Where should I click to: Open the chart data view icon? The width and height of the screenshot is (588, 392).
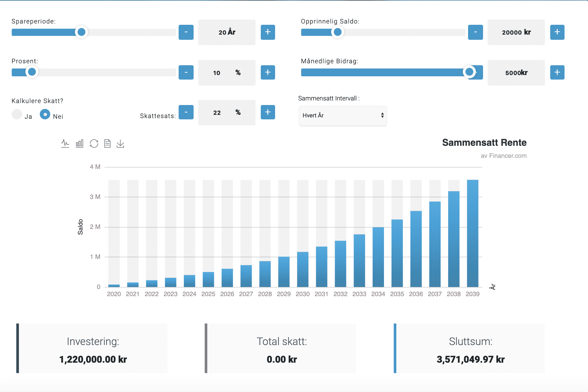pyautogui.click(x=107, y=143)
